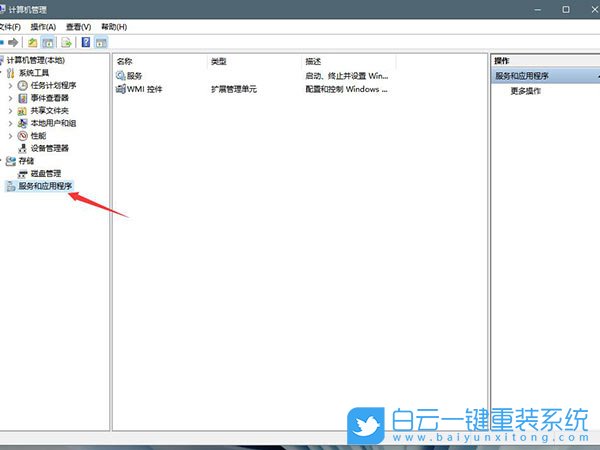This screenshot has width=600, height=450.
Task: Select the 存储 tree label
Action: [x=26, y=161]
